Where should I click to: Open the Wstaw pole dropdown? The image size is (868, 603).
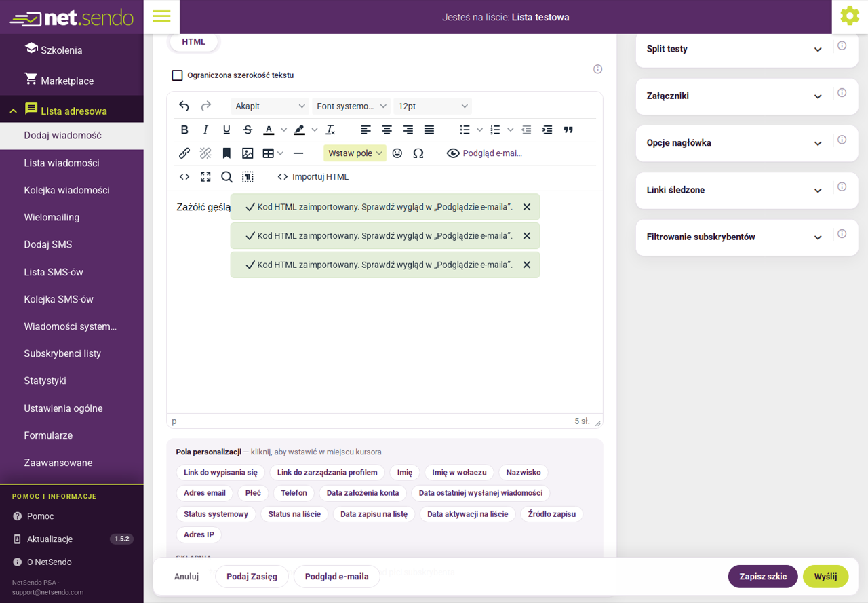(355, 153)
